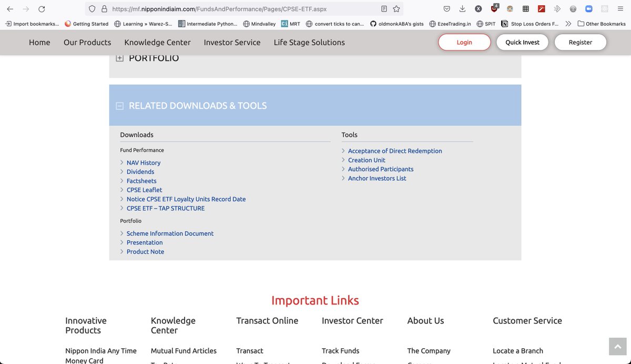Bookmark this page with the star
This screenshot has height=364, width=631.
coord(396,9)
